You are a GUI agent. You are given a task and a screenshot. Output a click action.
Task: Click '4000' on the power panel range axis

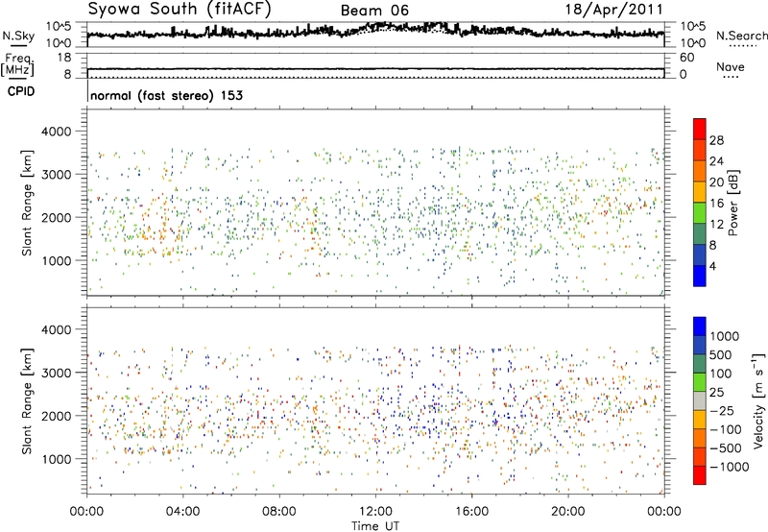coord(56,132)
